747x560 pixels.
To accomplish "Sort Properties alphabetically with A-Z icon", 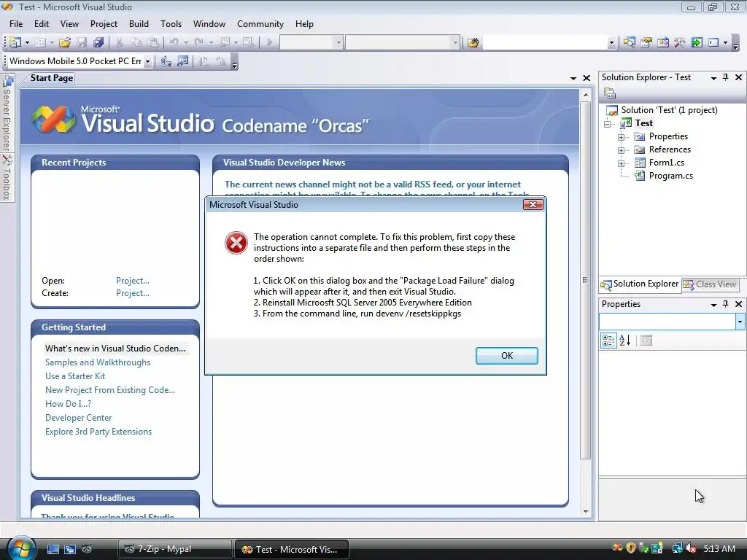I will tap(625, 341).
